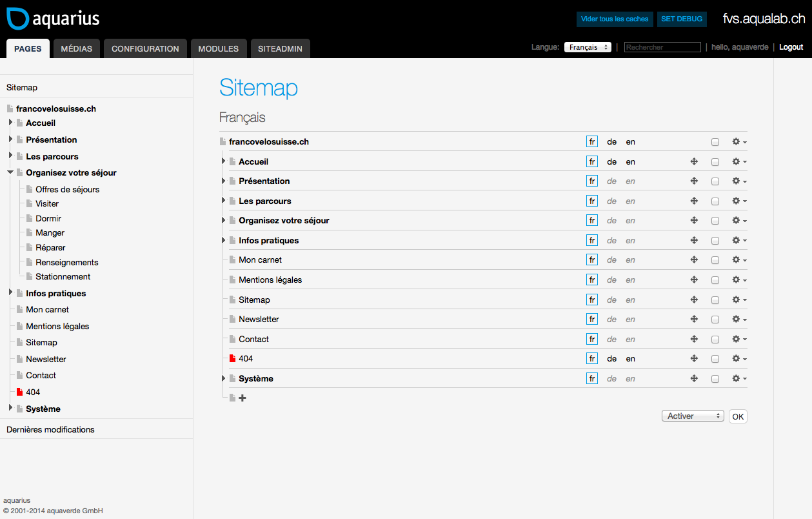Click red 404 page icon in sidebar
This screenshot has height=519, width=812.
19,392
